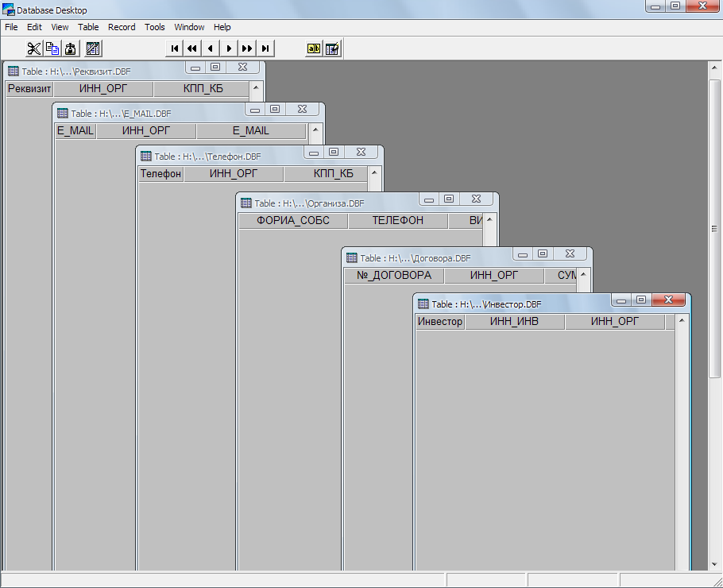Select ИНН_ОРГ column header in Договора table
This screenshot has width=723, height=588.
[494, 275]
